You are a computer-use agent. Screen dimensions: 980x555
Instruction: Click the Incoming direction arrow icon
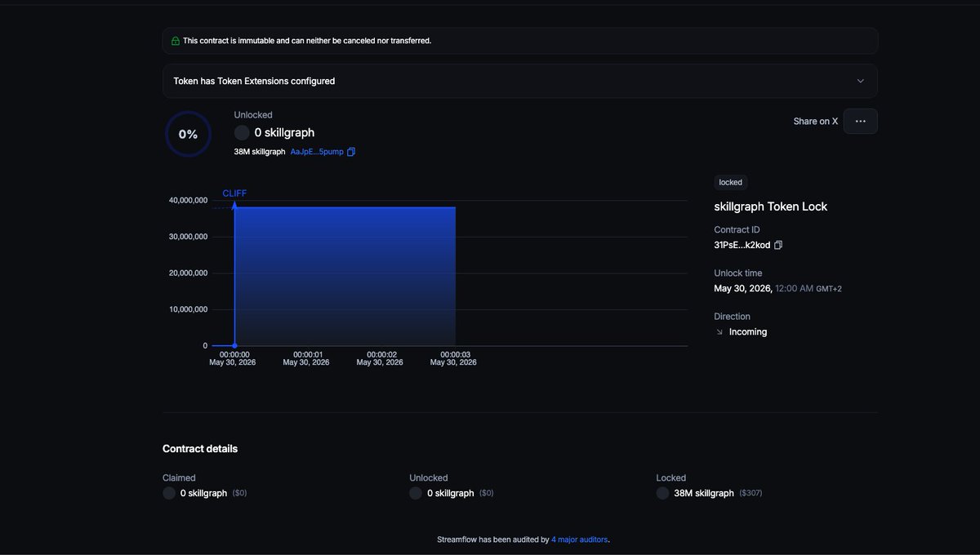719,332
